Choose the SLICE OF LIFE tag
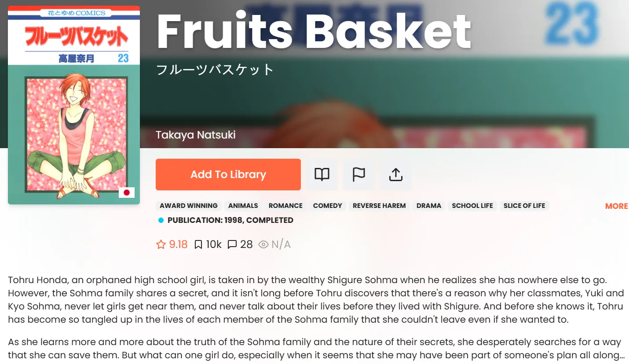Image resolution: width=629 pixels, height=364 pixels. pos(524,206)
